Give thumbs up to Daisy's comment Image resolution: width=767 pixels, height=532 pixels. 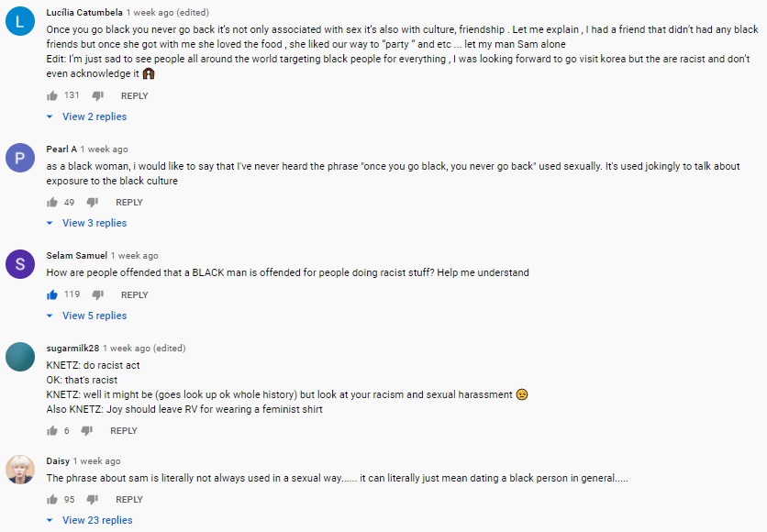(x=52, y=500)
